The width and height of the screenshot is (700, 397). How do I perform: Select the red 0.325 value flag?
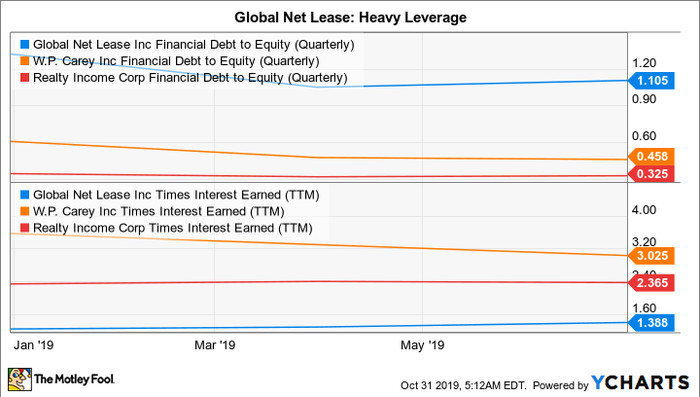[651, 174]
